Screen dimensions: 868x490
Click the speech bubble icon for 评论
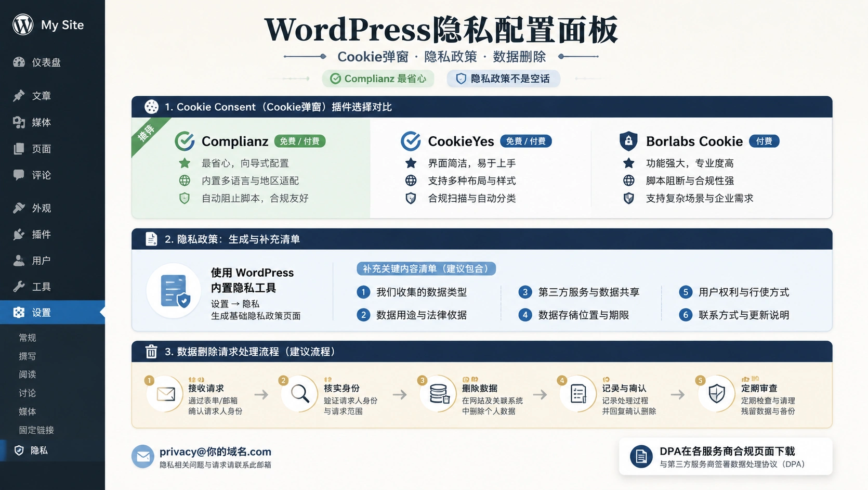19,175
